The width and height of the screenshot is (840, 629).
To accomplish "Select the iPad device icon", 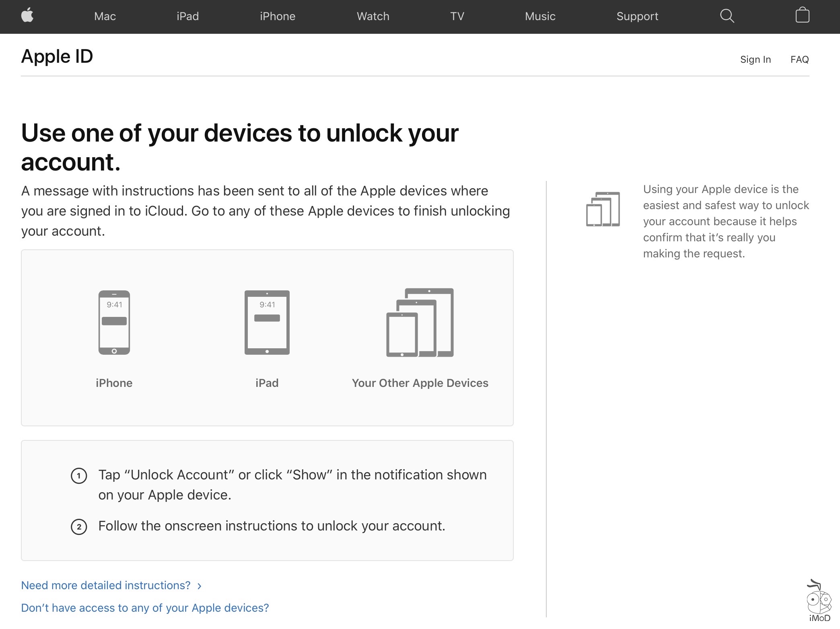I will 267,322.
